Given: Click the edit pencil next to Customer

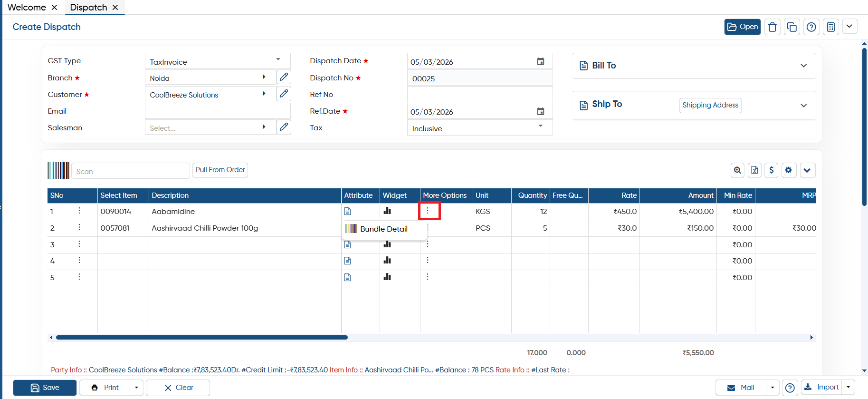Looking at the screenshot, I should pos(284,94).
